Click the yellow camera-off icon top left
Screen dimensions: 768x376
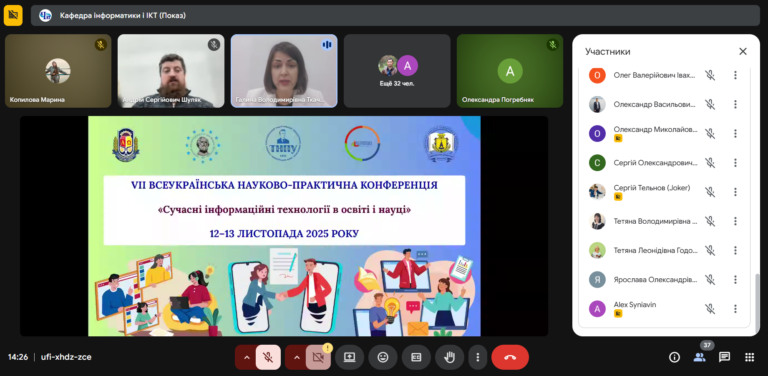coord(13,15)
